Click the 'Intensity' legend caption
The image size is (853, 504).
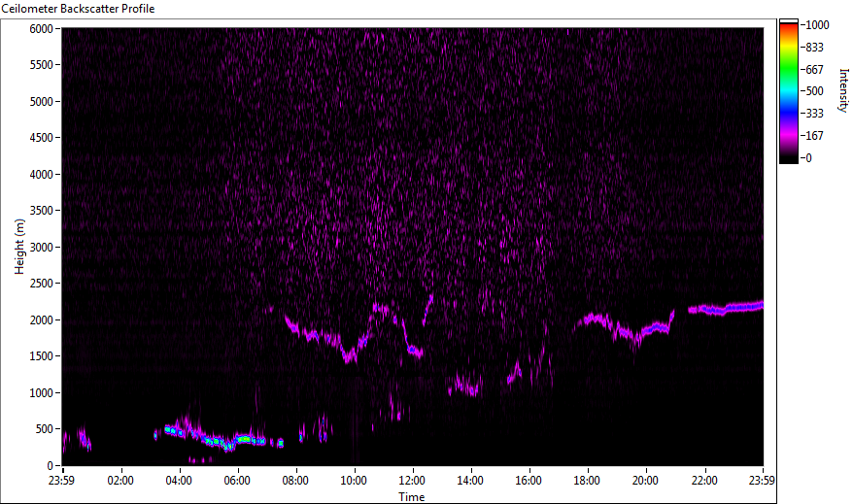tap(843, 90)
